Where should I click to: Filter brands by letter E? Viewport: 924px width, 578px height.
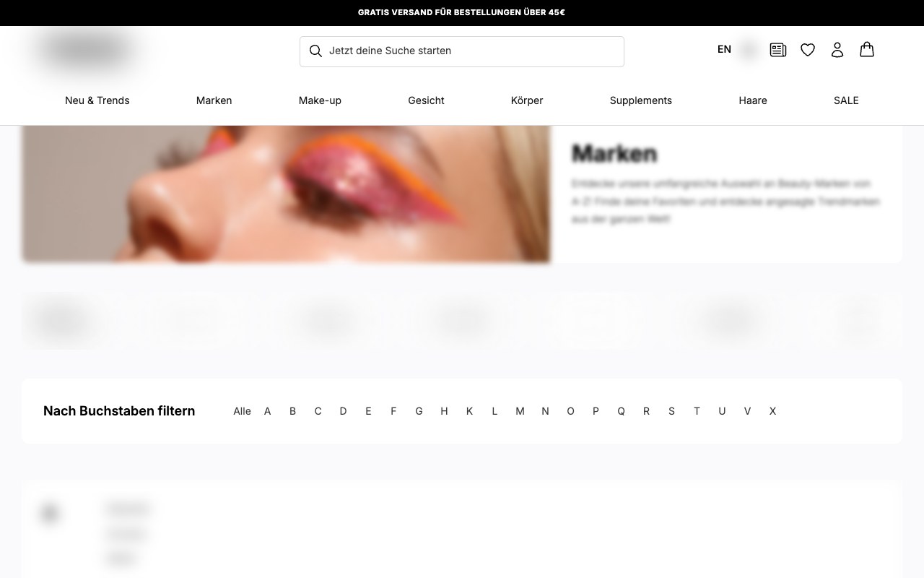(x=368, y=411)
